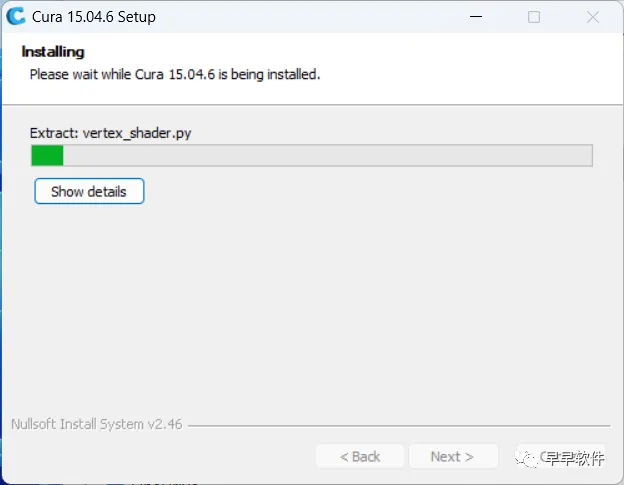This screenshot has height=485, width=624.
Task: Click the Show details button
Action: coord(89,191)
